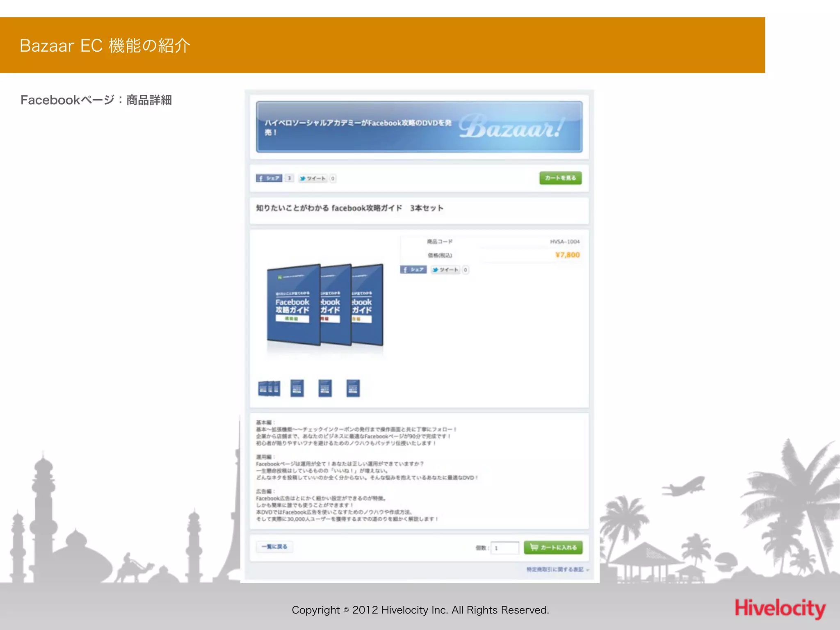Click the top Facebook シェア button
Viewport: 840px width, 630px height.
(269, 178)
